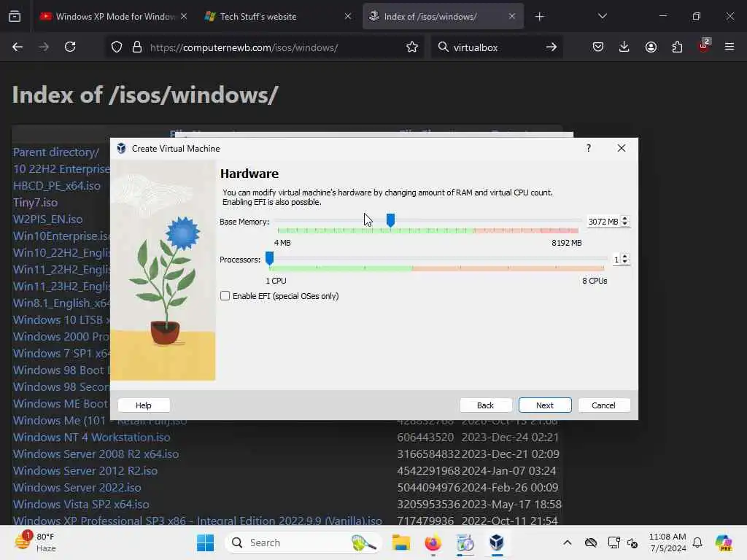Open the Firefox View icon

click(15, 17)
